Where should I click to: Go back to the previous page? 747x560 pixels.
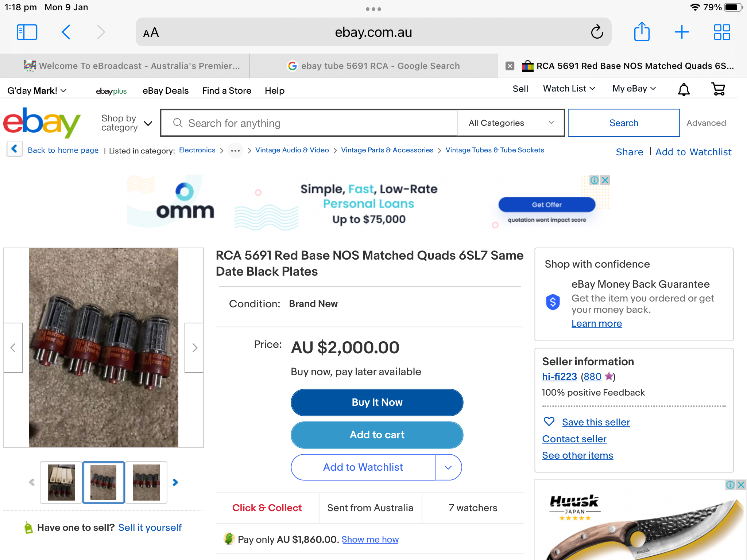click(x=66, y=32)
